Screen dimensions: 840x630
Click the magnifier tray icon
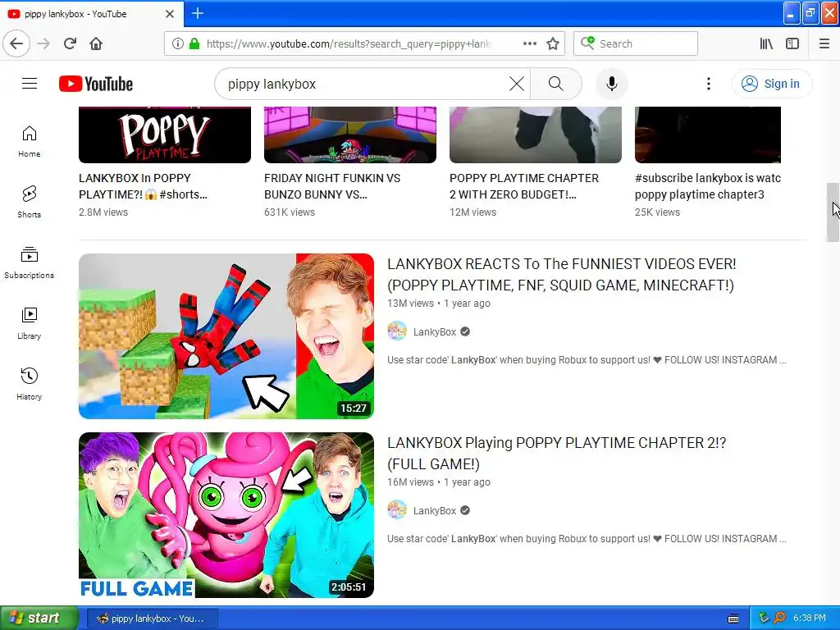(x=779, y=619)
